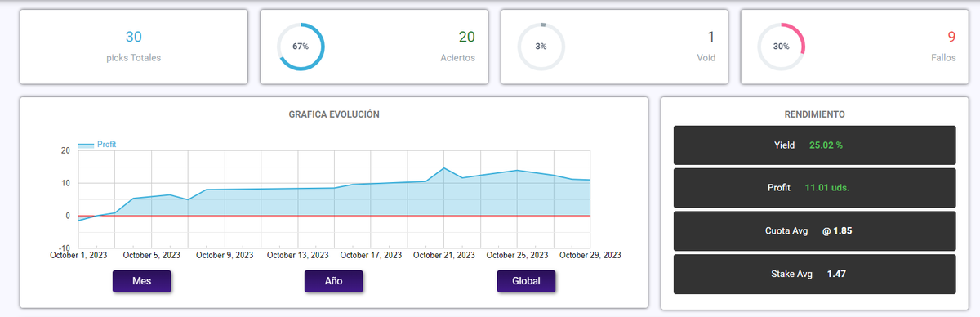Click the 20 aciertos count
The width and height of the screenshot is (980, 317).
[x=466, y=37]
